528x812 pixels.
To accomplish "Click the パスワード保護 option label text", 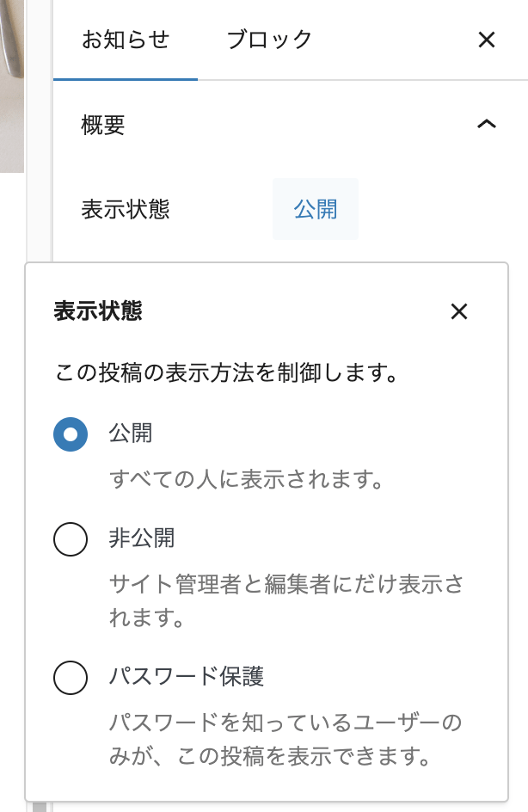I will click(187, 676).
